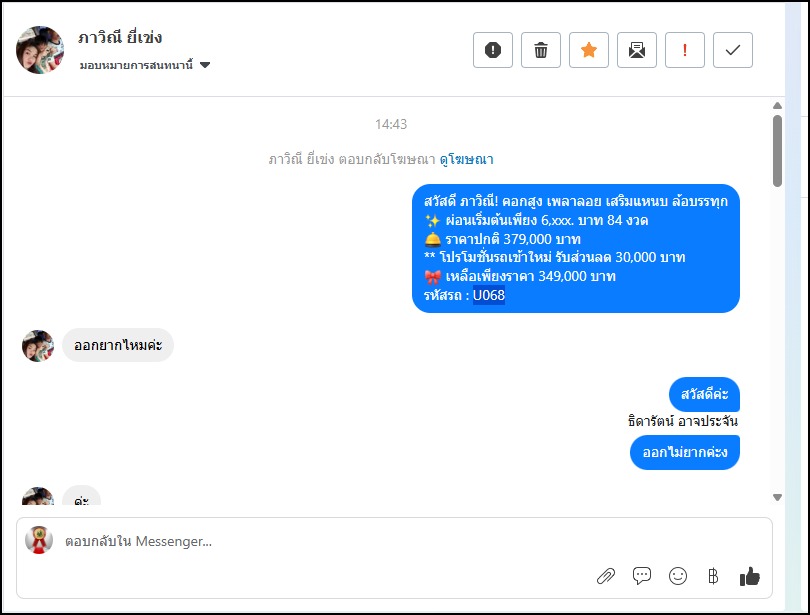Delete conversation using trash can icon
The width and height of the screenshot is (810, 615).
pos(540,50)
